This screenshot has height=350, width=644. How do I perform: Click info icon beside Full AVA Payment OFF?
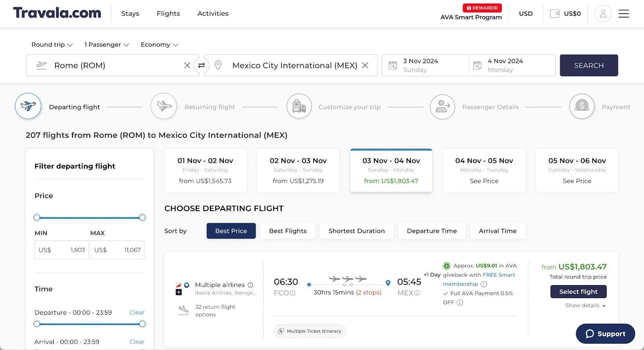tap(460, 302)
